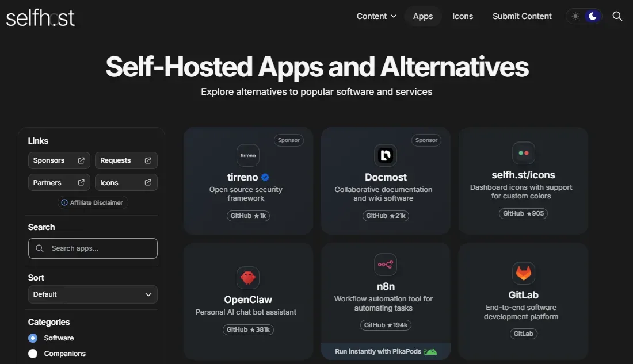Screen dimensions: 633x364
Task: Open the Affiliate Disclaimer
Action: pyautogui.click(x=93, y=202)
